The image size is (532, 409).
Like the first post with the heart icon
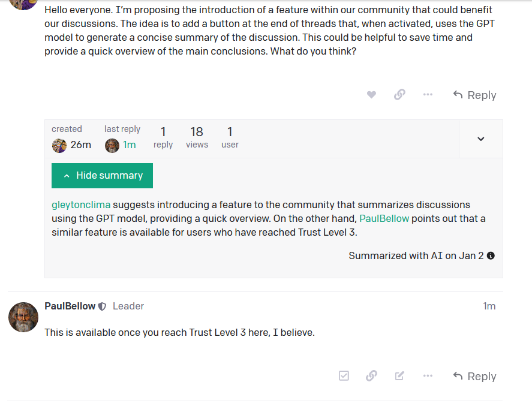click(371, 94)
